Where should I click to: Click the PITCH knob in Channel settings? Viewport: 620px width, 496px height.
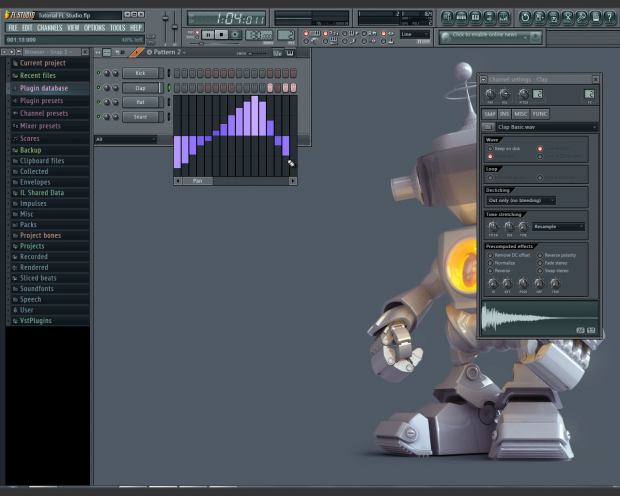(x=524, y=94)
